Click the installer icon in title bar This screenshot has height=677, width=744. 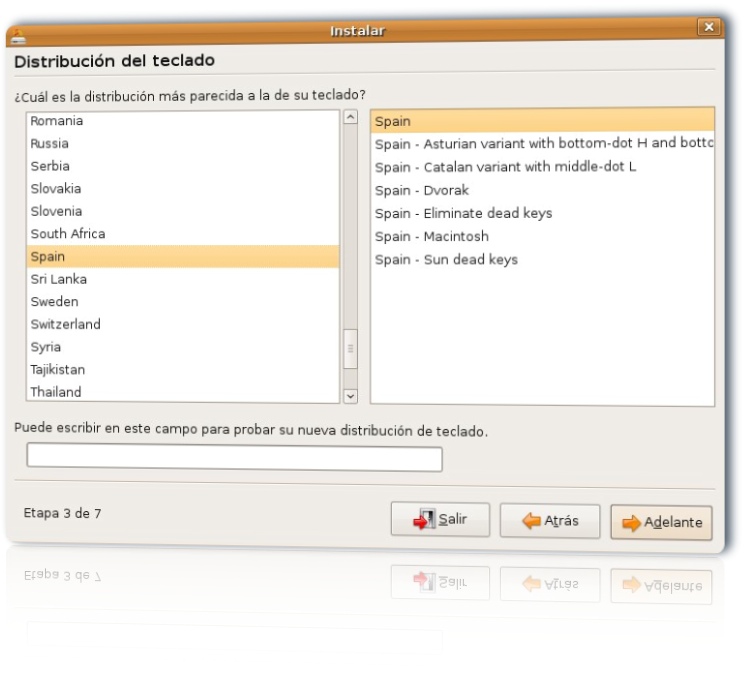pos(17,39)
